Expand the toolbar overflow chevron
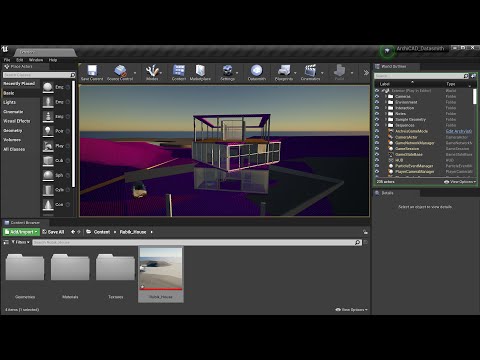The height and width of the screenshot is (360, 480). click(366, 73)
